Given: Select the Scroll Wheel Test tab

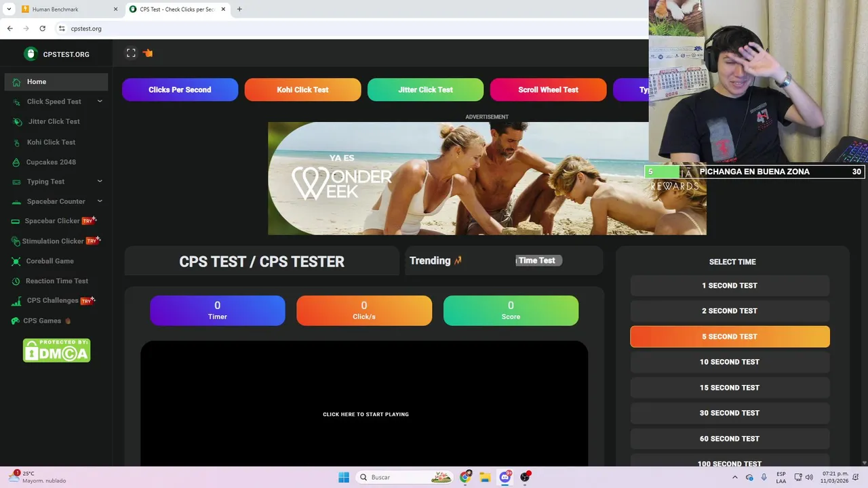Looking at the screenshot, I should tap(548, 89).
